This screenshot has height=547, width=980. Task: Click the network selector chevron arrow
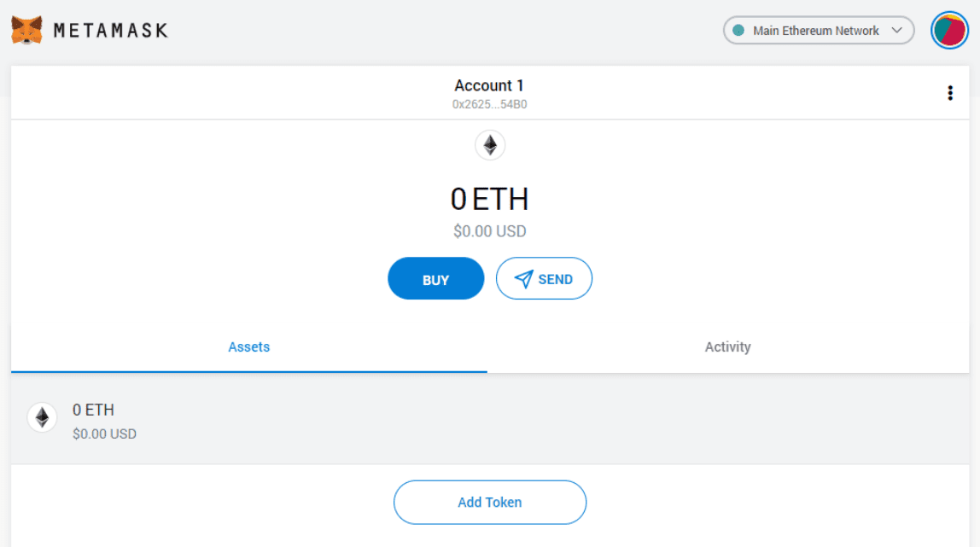pos(896,31)
